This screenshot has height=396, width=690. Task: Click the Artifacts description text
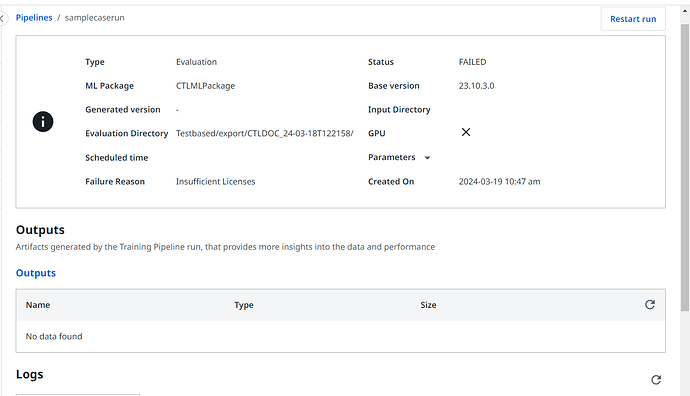point(225,247)
